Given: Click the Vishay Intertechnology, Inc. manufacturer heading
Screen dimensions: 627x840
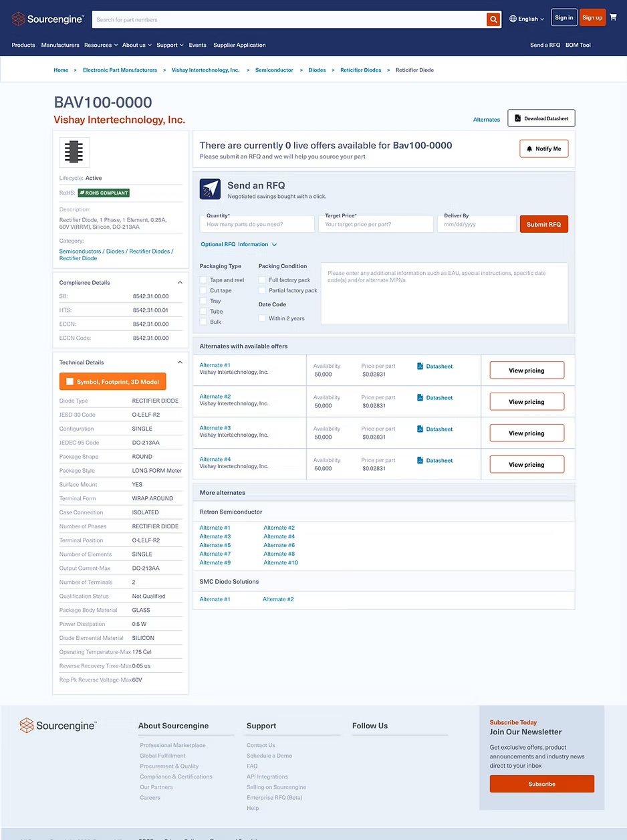Looking at the screenshot, I should tap(120, 120).
